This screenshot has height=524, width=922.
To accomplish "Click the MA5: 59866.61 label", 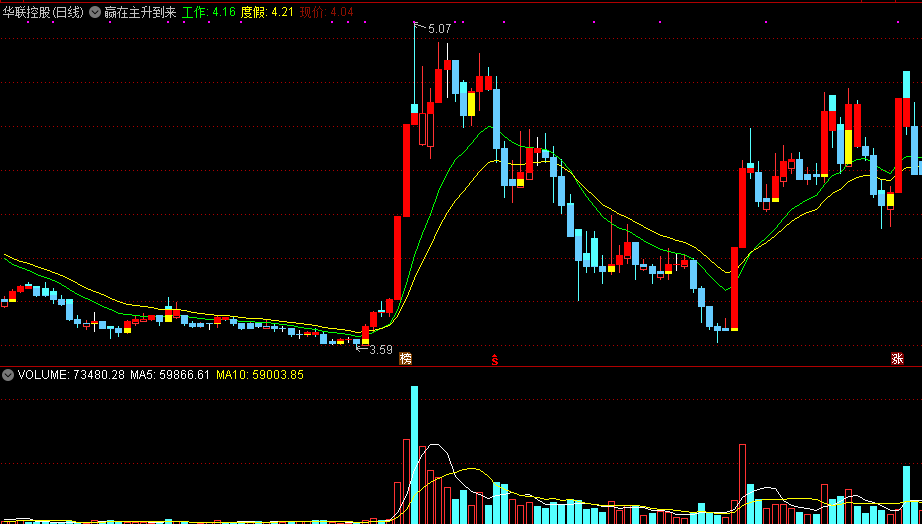I will click(x=170, y=375).
